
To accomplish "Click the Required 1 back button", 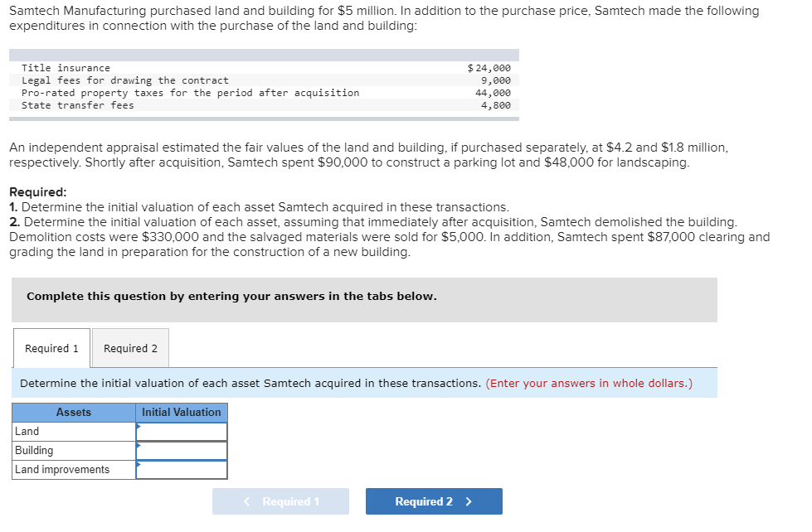I will pyautogui.click(x=280, y=501).
